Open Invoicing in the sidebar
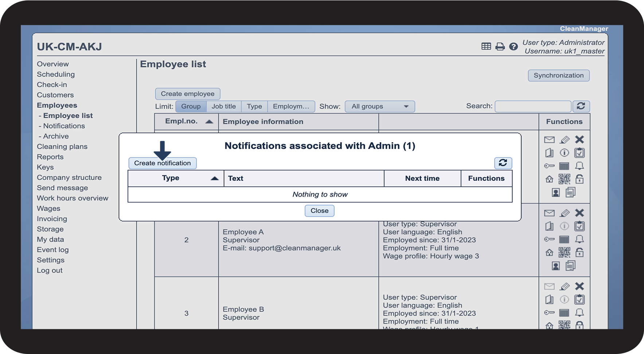The width and height of the screenshot is (644, 354). 52,219
